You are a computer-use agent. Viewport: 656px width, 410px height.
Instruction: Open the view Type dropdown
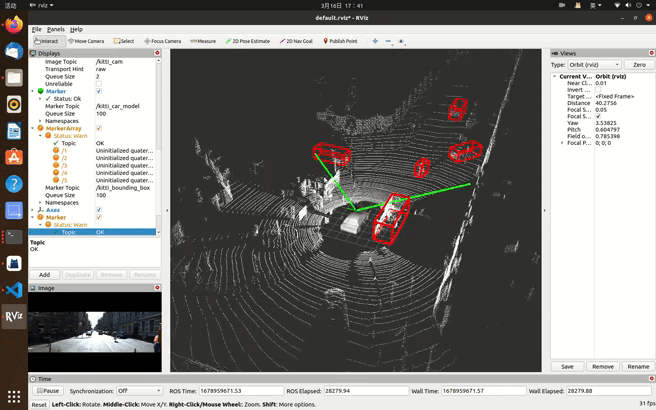click(x=594, y=65)
